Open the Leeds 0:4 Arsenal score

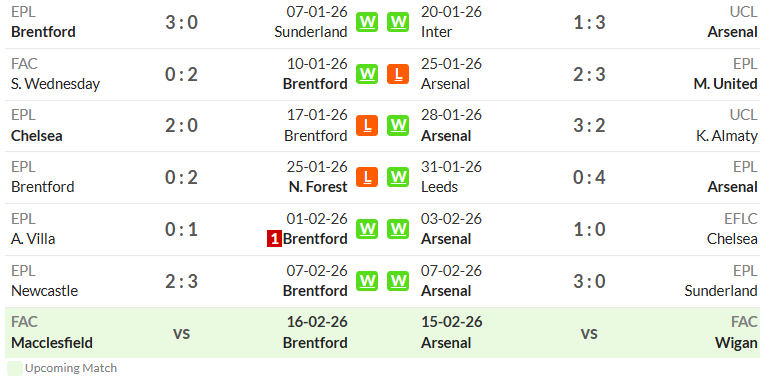pyautogui.click(x=589, y=177)
